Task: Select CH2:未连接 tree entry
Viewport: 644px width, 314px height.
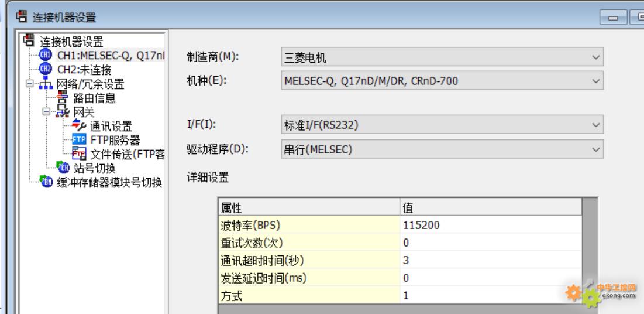Action: coord(84,70)
